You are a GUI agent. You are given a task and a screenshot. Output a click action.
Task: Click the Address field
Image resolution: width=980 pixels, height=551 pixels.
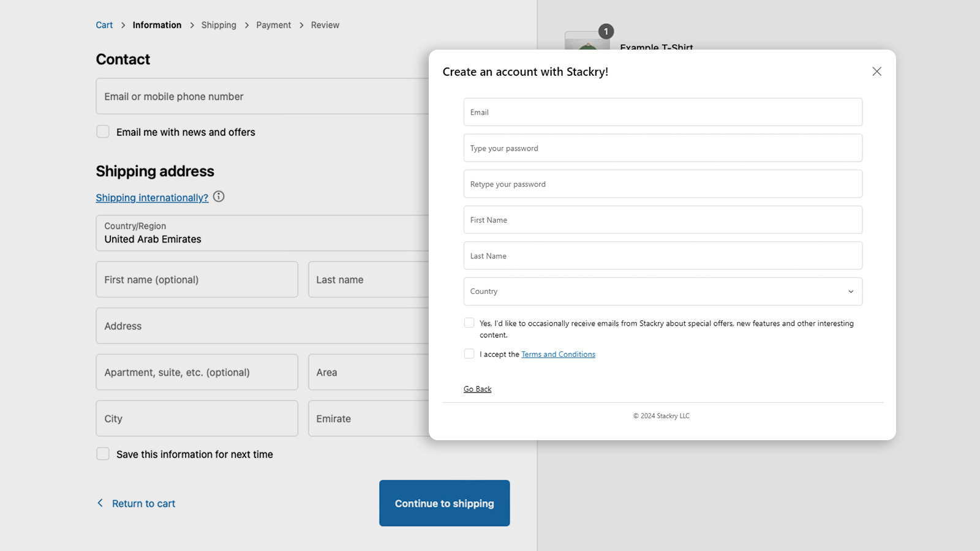click(262, 326)
